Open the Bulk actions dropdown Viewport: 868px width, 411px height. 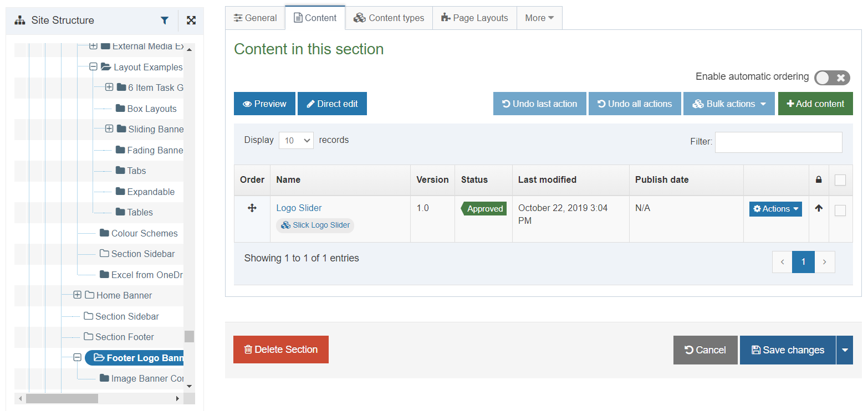[x=728, y=104]
